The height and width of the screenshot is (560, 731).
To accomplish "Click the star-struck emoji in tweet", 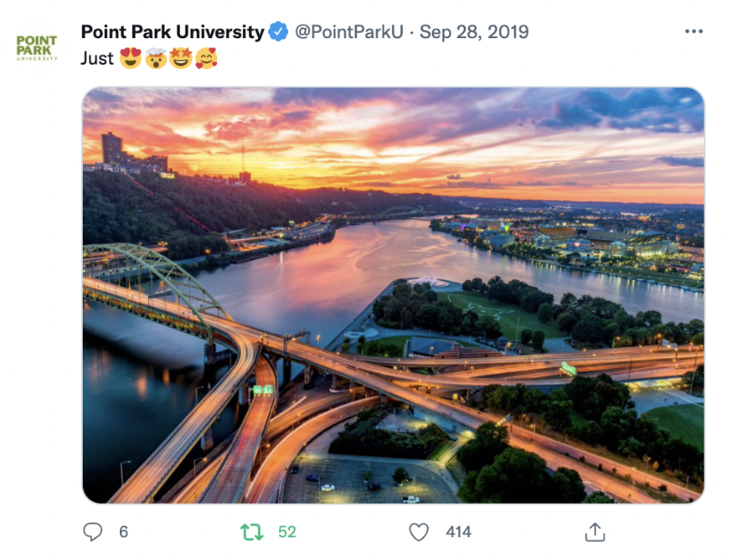I will (181, 58).
